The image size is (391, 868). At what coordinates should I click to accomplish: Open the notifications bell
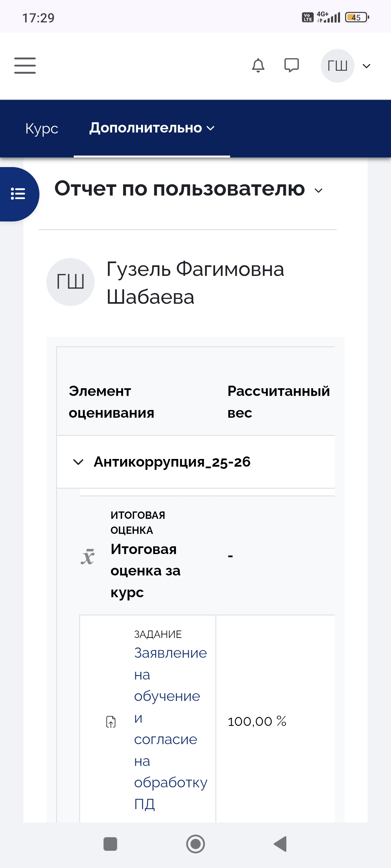tap(258, 65)
